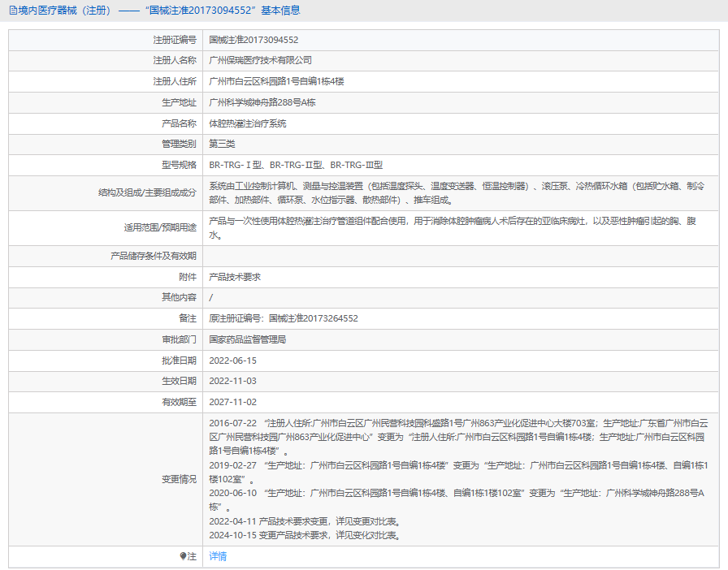Click the 2019-02-27 change record entry
The height and width of the screenshot is (570, 728).
(x=459, y=472)
